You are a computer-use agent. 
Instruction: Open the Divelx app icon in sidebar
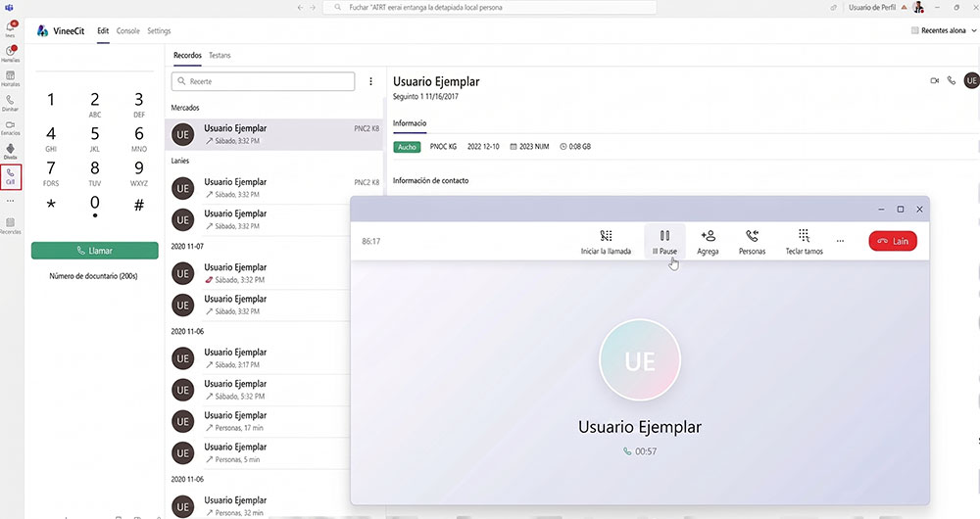click(x=11, y=152)
